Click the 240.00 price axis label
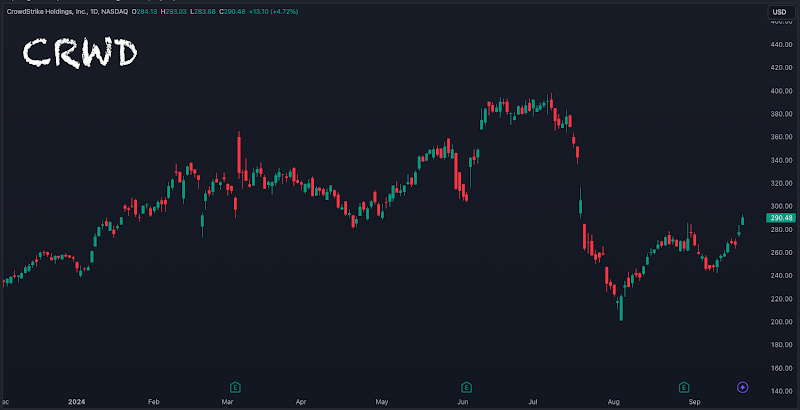The height and width of the screenshot is (410, 800). click(782, 275)
